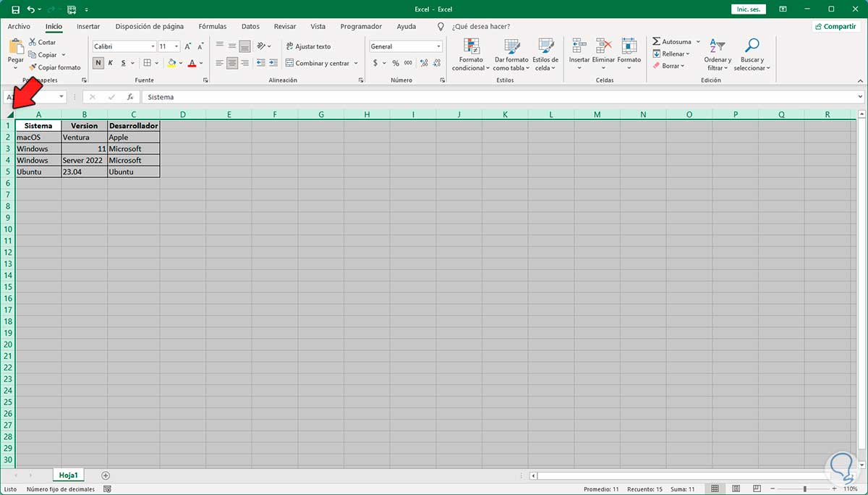
Task: Toggle center horizontal alignment
Action: tap(232, 63)
